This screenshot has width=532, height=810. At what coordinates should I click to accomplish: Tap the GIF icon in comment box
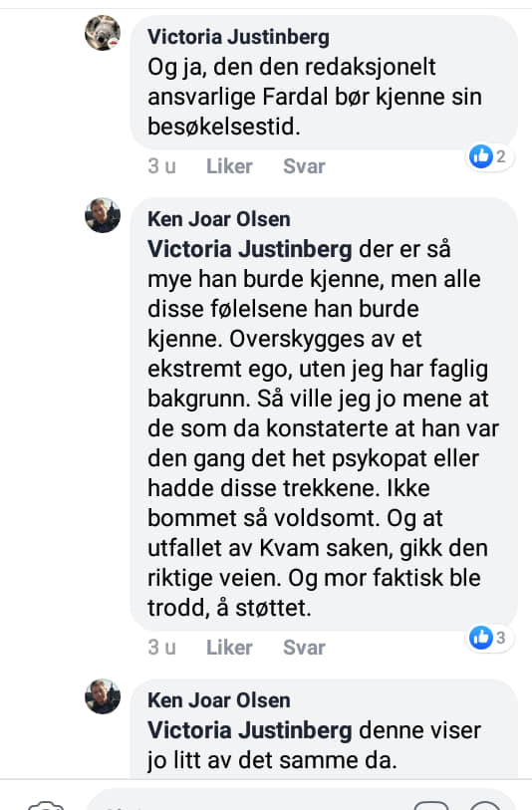click(431, 806)
